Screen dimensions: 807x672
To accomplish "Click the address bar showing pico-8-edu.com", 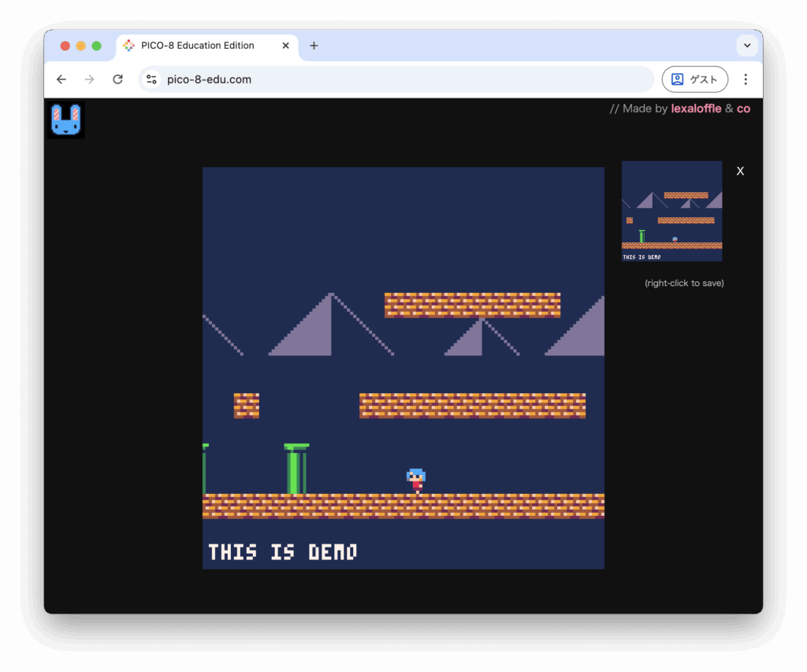I will (394, 80).
